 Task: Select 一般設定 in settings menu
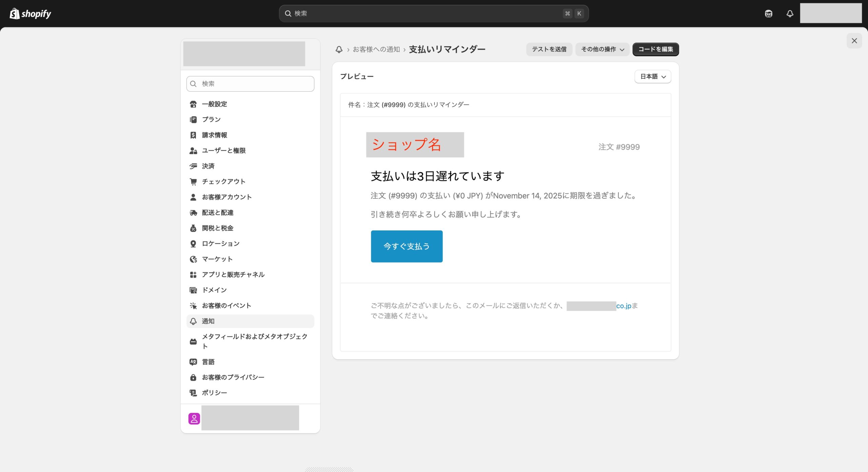coord(214,104)
